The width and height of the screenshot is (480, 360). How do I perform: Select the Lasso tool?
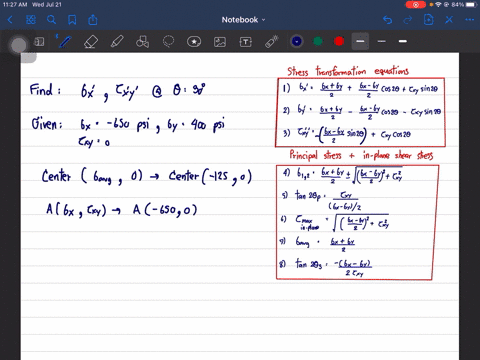coord(168,42)
